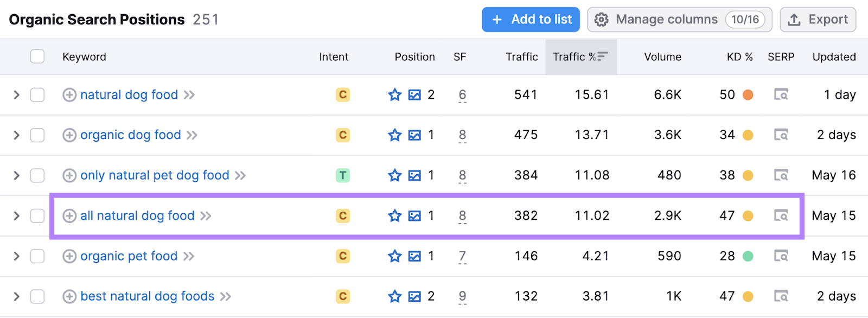Click SF count 9 in best natural dog foods row
868x318 pixels.
click(462, 297)
